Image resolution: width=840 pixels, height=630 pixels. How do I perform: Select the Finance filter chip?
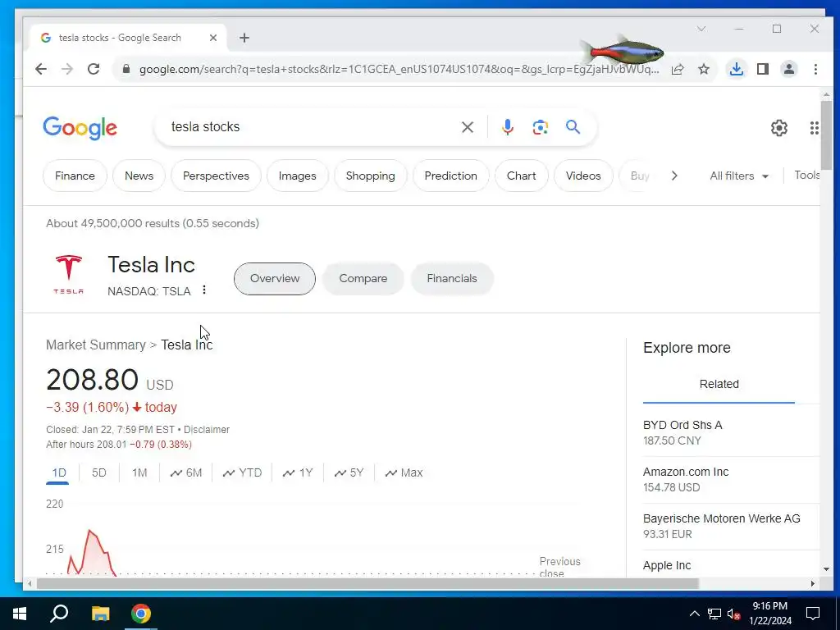[x=75, y=176]
